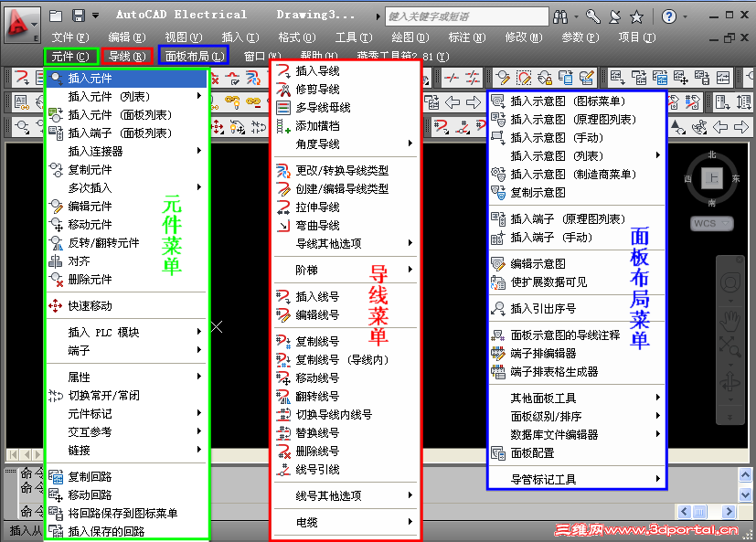The width and height of the screenshot is (756, 542).
Task: Click the icon beside 线号引线
Action: [283, 470]
